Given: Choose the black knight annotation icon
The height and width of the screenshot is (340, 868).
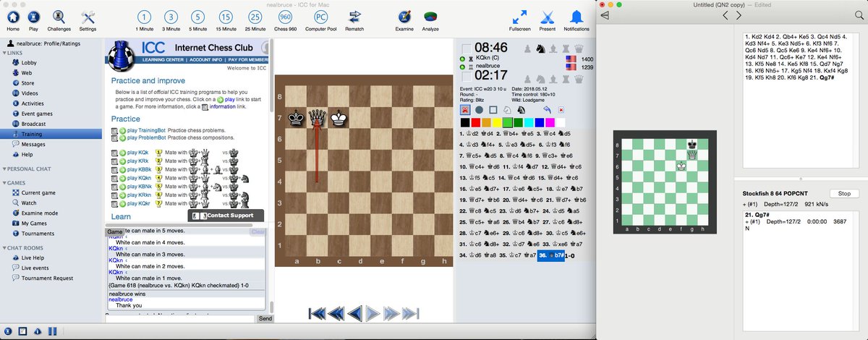Looking at the screenshot, I should pos(521,110).
